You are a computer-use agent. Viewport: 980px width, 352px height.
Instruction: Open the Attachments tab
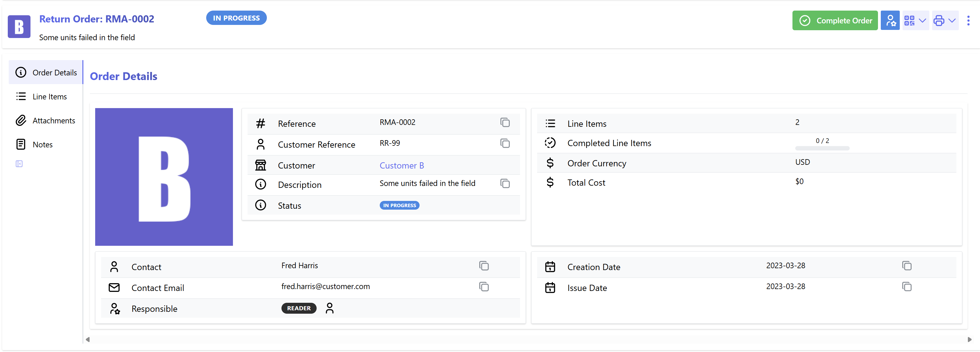click(x=53, y=121)
